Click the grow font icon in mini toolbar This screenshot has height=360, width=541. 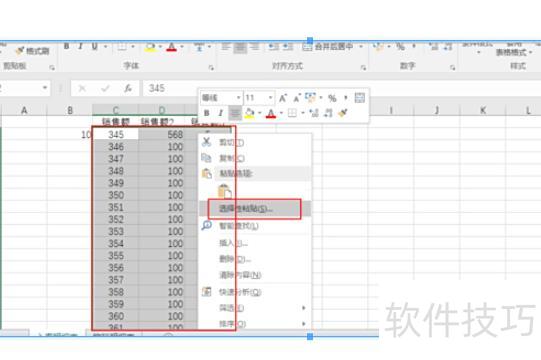click(283, 98)
